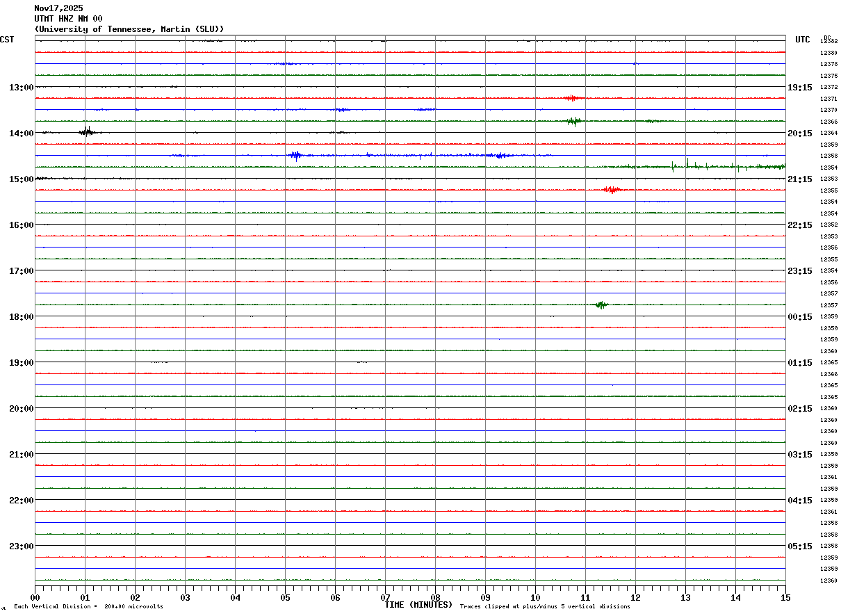This screenshot has width=841, height=616.
Task: Select the DC offset value 12380
Action: [x=828, y=53]
